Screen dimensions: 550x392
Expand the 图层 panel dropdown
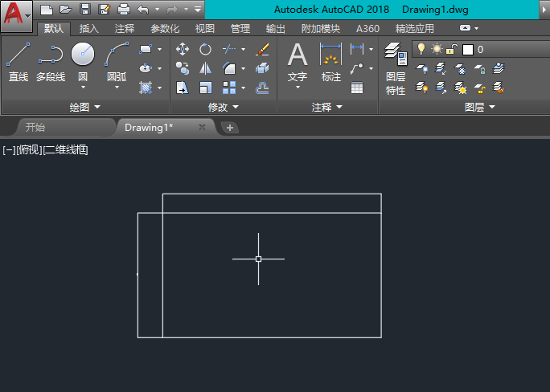[x=480, y=107]
